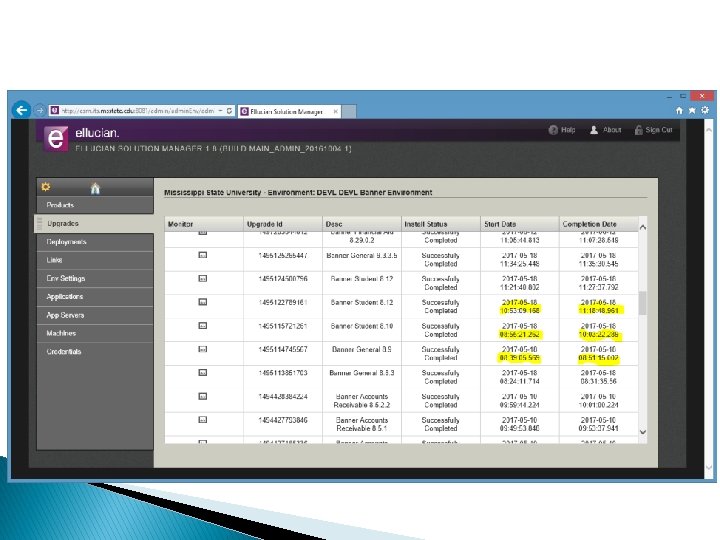720x540 pixels.
Task: Click page scrollbar down arrow at right edge
Action: (x=709, y=468)
